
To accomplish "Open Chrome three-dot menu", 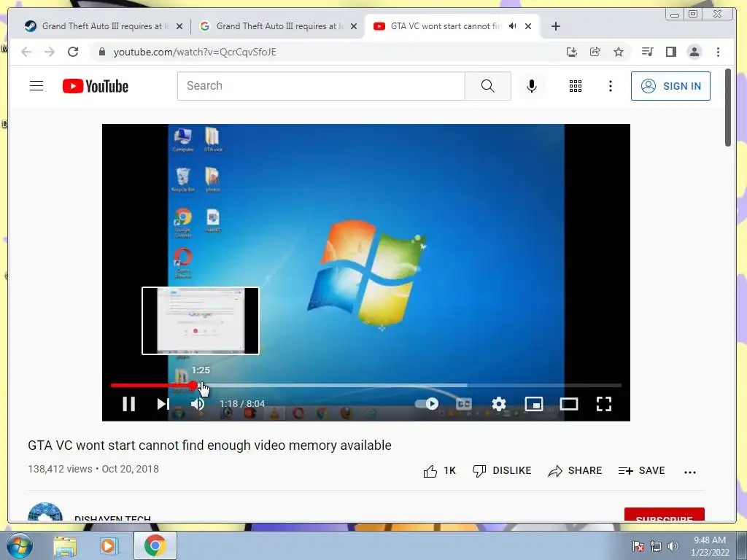I will pyautogui.click(x=718, y=52).
